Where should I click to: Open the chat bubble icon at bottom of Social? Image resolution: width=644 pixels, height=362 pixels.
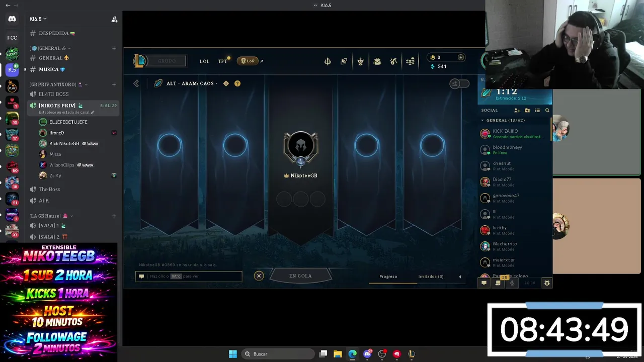point(484,283)
